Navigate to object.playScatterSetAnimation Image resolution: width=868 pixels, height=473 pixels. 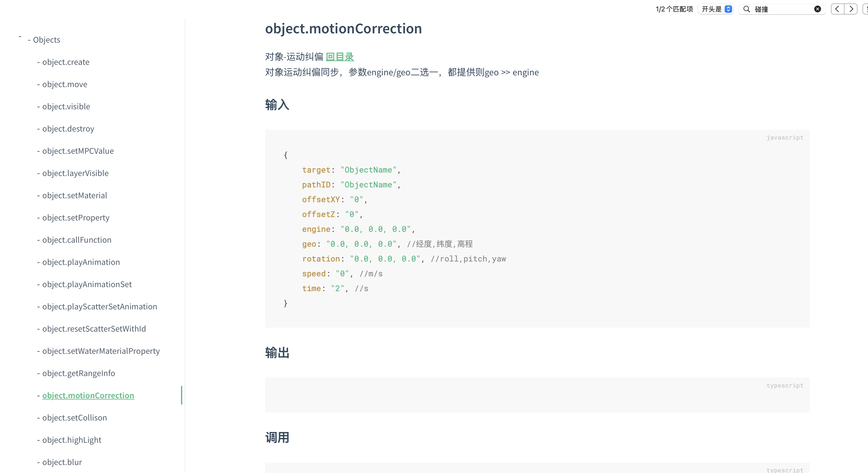pyautogui.click(x=99, y=307)
